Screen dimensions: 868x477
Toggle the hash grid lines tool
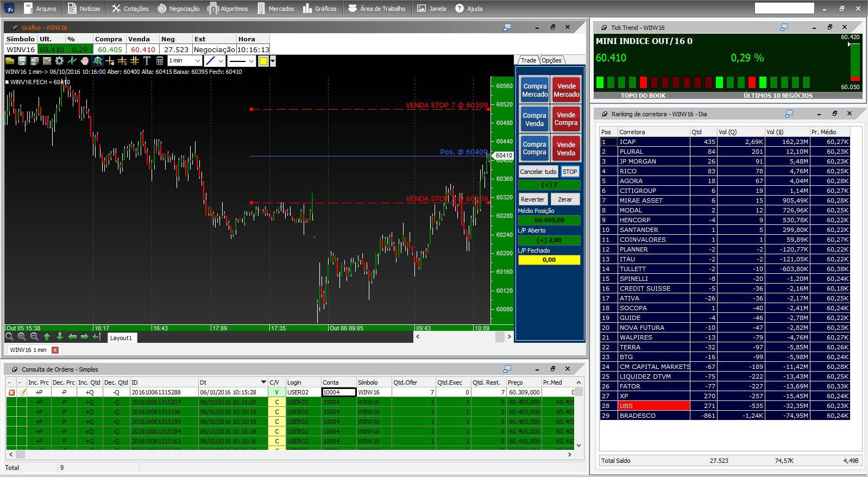(134, 61)
